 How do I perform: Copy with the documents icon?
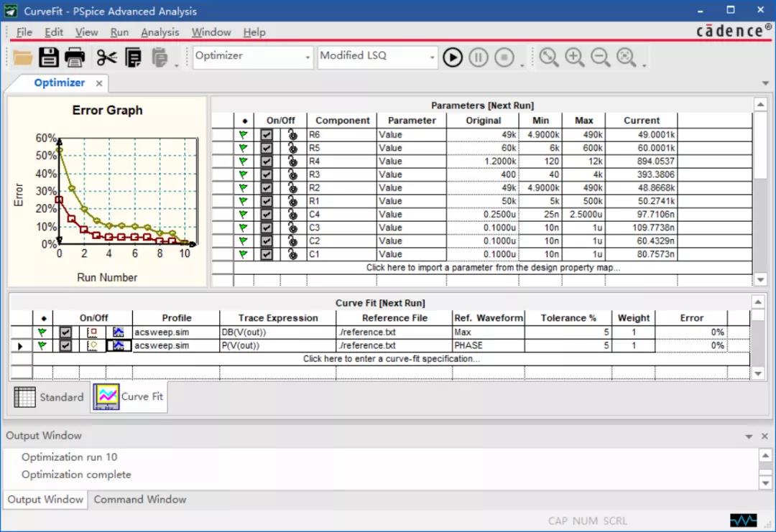[x=133, y=57]
